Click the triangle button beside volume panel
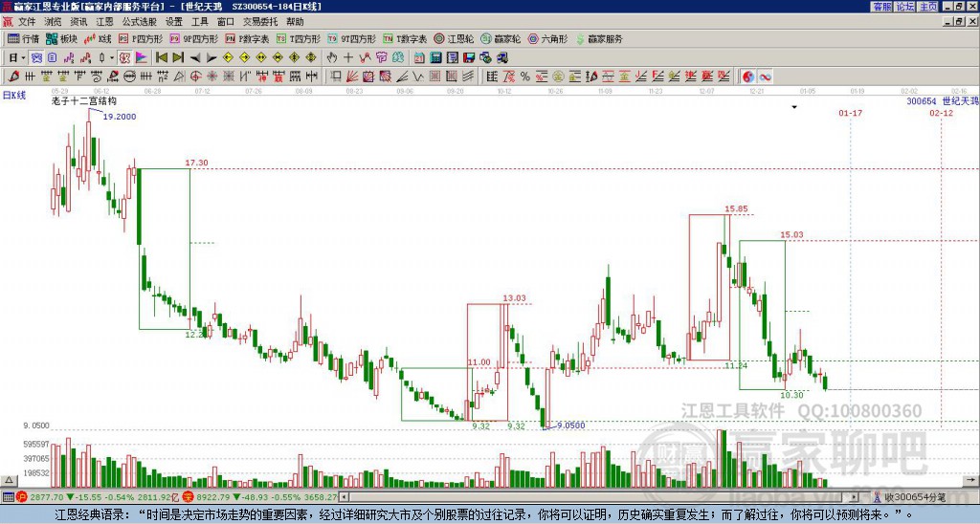Image resolution: width=980 pixels, height=524 pixels. click(9, 480)
